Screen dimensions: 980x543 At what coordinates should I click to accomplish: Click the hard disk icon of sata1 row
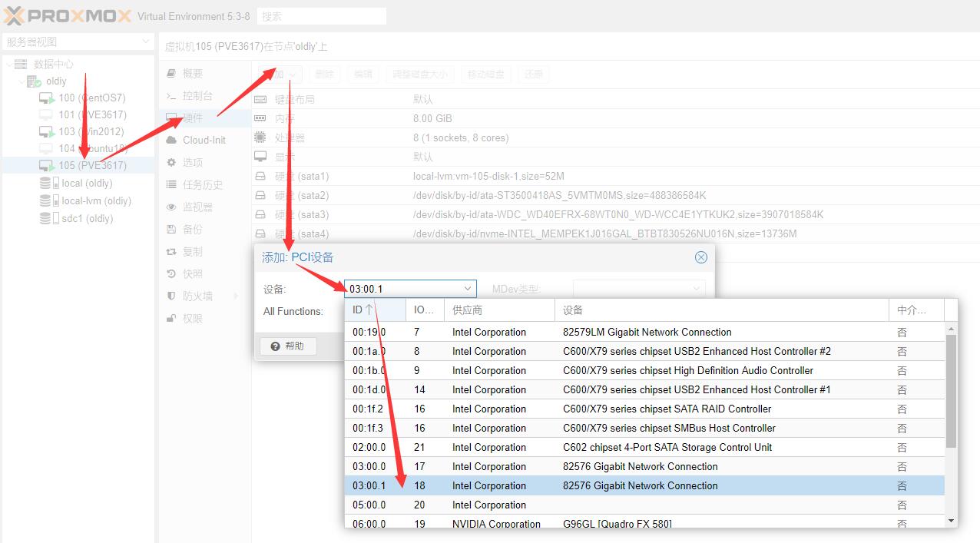coord(260,177)
